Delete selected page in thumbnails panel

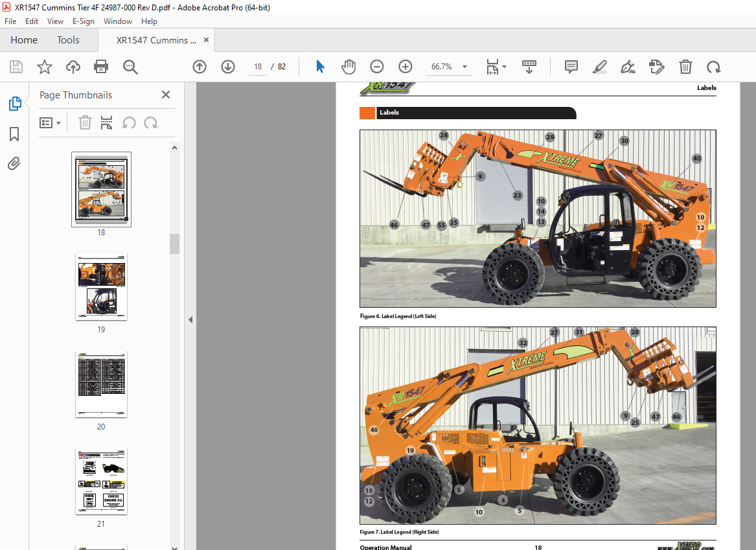click(x=85, y=123)
